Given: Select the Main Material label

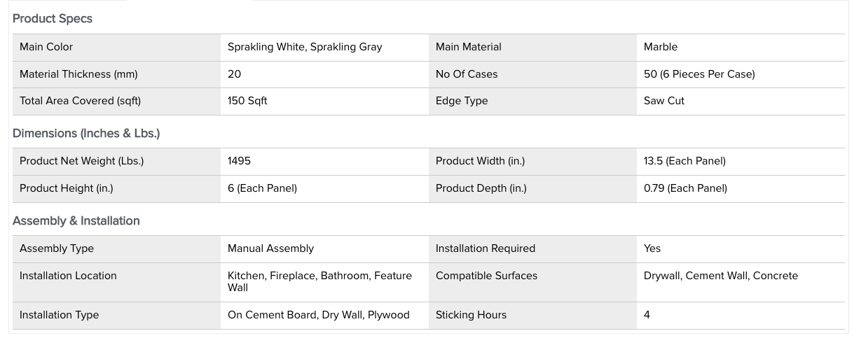Looking at the screenshot, I should 469,47.
